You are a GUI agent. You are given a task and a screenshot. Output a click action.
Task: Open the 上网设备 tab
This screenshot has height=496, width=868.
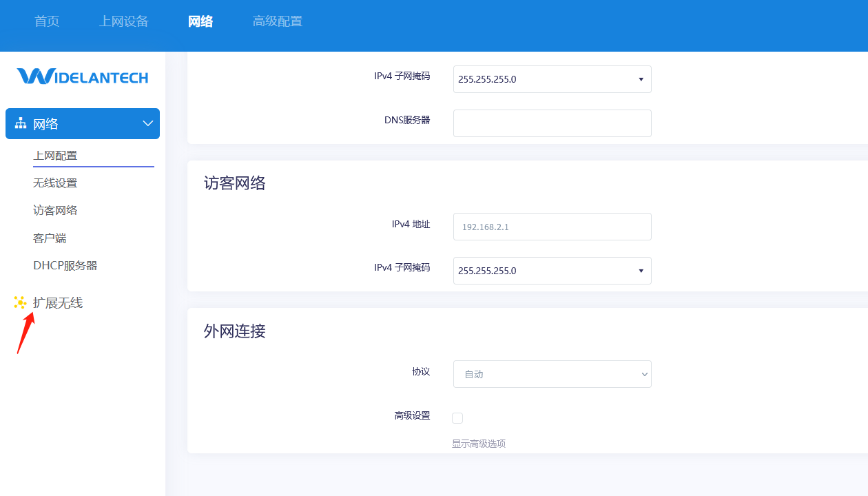tap(124, 21)
